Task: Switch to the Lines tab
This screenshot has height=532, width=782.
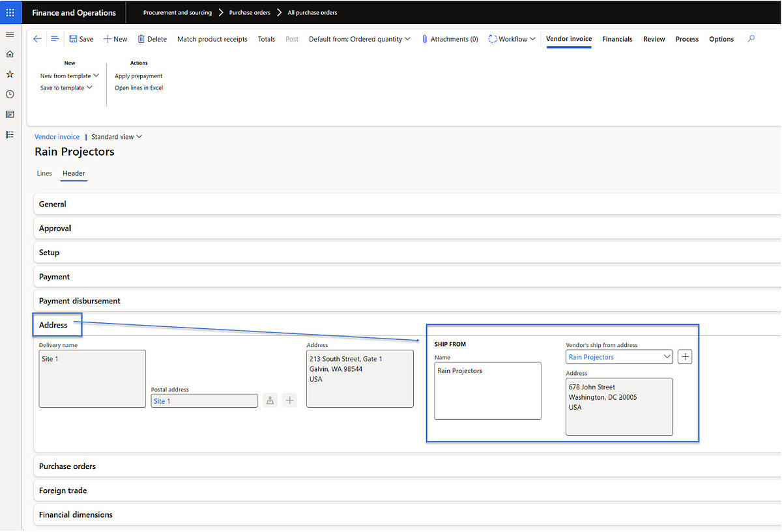Action: [44, 174]
